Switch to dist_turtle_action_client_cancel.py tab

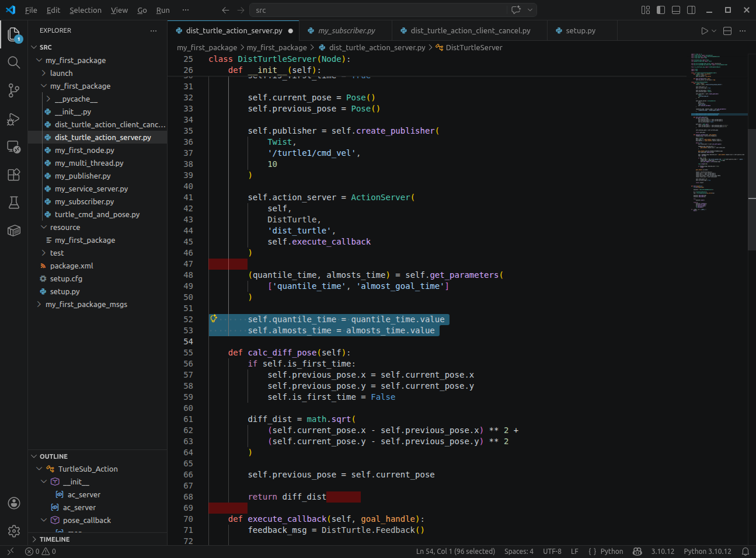[470, 31]
